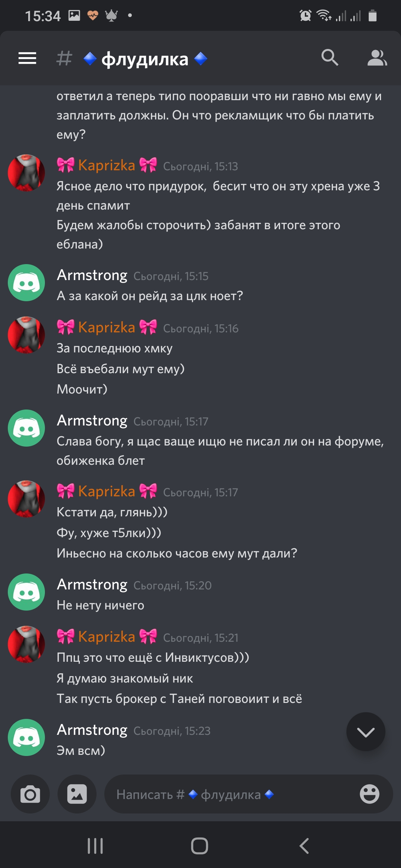Tap Android recent apps button
401x868 pixels.
coord(95,846)
